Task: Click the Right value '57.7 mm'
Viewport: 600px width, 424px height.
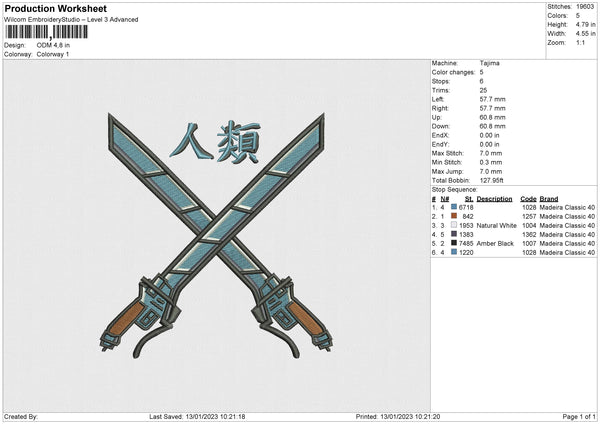Action: pyautogui.click(x=492, y=108)
